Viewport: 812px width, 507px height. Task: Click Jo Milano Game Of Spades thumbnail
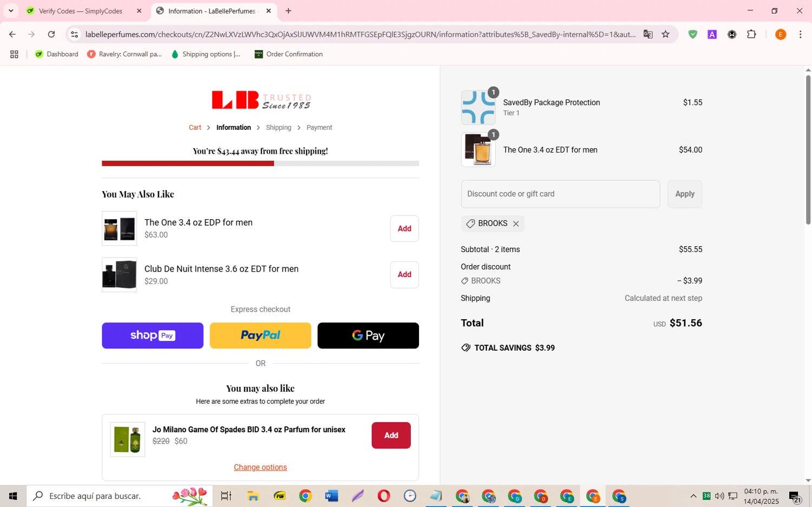coord(128,439)
